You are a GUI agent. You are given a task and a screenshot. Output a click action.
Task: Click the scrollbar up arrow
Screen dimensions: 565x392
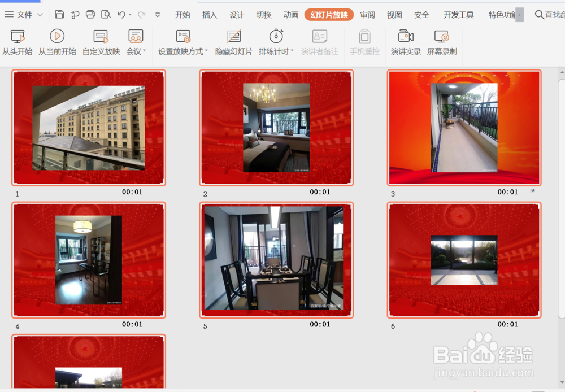[562, 72]
